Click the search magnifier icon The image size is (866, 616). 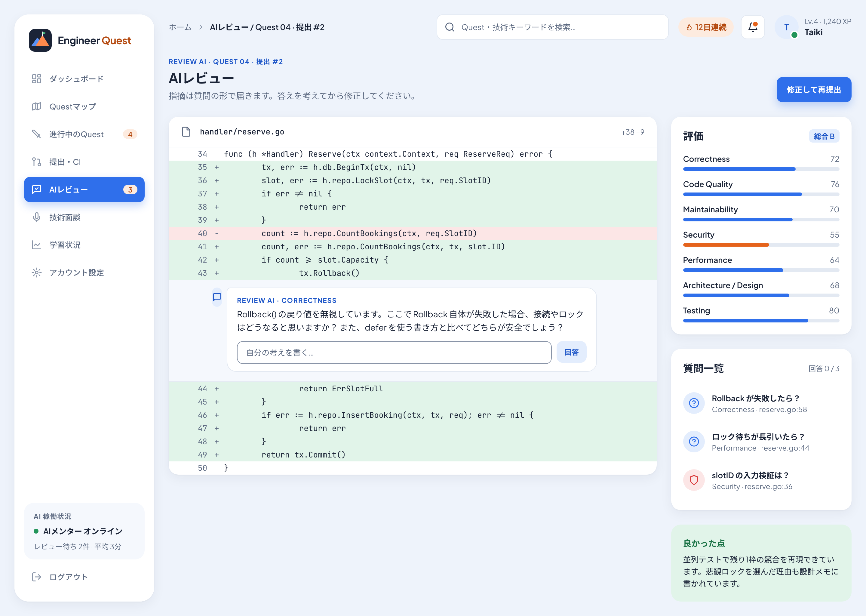click(450, 27)
